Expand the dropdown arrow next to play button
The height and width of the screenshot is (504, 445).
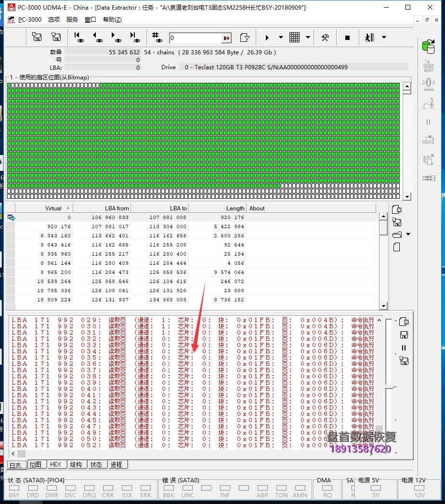281,38
